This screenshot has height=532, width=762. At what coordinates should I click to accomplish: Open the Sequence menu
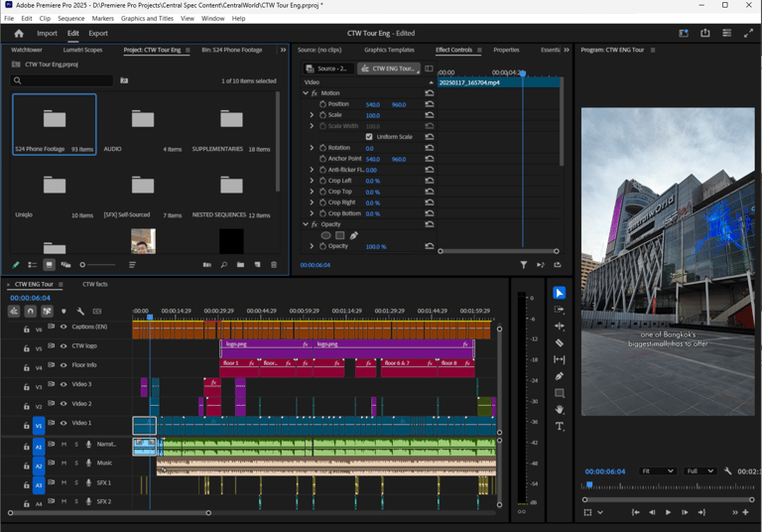point(70,18)
